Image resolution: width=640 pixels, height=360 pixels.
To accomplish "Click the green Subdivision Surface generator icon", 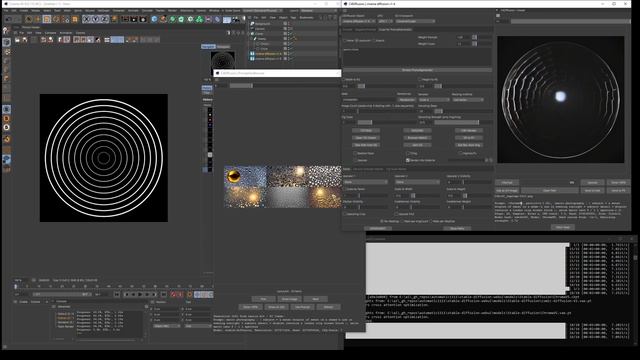I will (172, 19).
